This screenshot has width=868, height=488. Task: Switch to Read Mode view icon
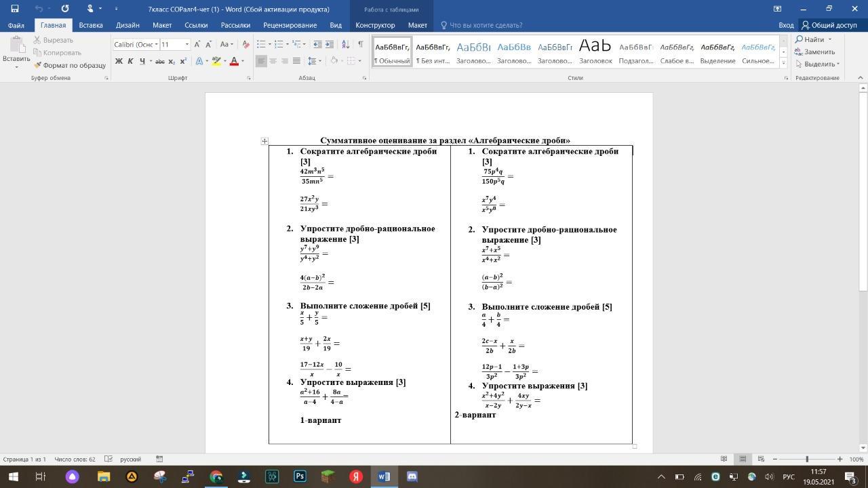pyautogui.click(x=724, y=460)
